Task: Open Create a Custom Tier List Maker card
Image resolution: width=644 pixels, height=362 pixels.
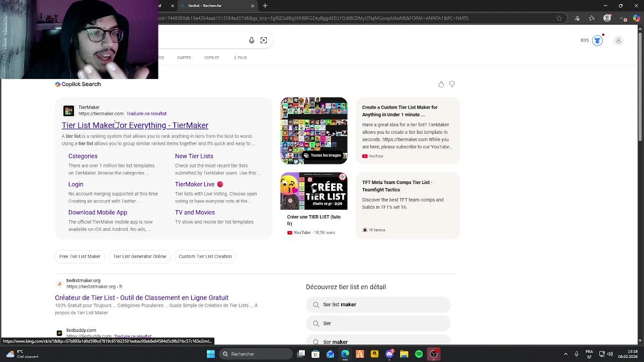Action: [408, 131]
